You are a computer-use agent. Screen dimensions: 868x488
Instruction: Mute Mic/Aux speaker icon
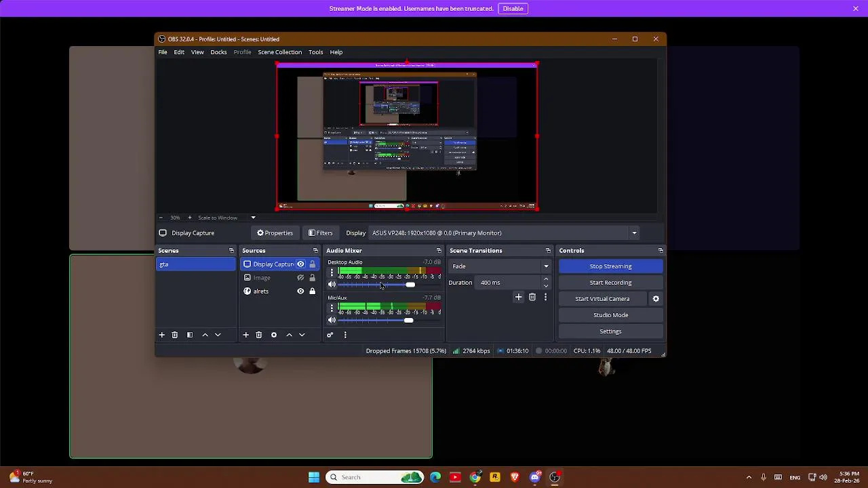click(x=332, y=320)
